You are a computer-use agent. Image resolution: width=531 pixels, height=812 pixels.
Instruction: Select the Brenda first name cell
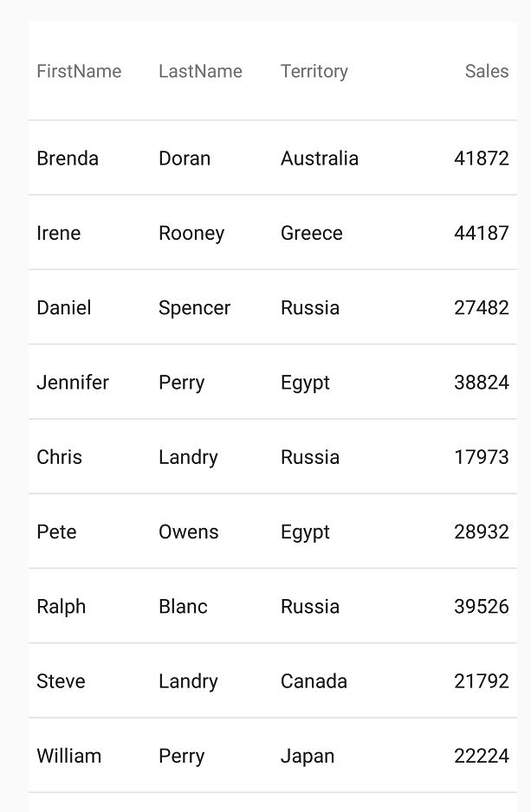point(68,158)
